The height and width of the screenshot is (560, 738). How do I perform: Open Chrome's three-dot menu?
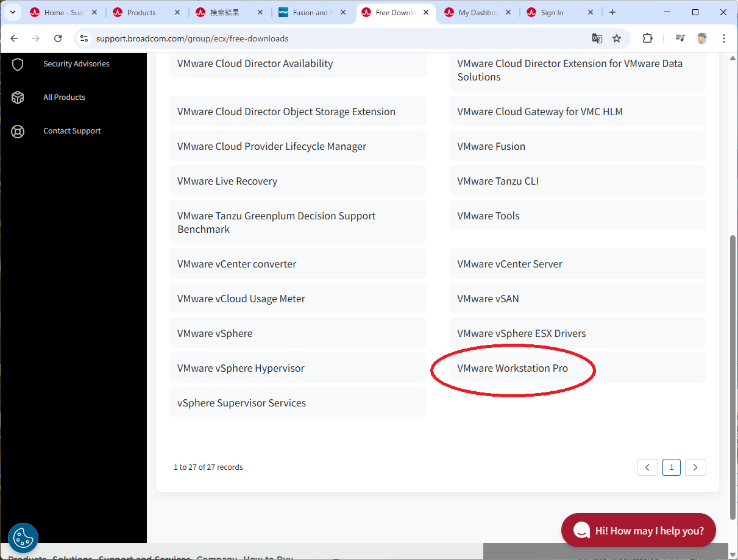click(x=724, y=38)
